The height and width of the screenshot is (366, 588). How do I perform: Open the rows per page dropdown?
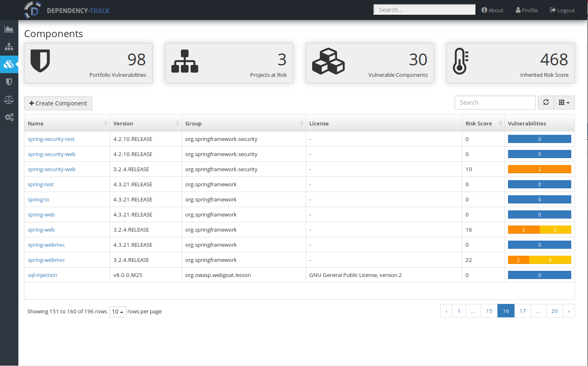coord(118,312)
